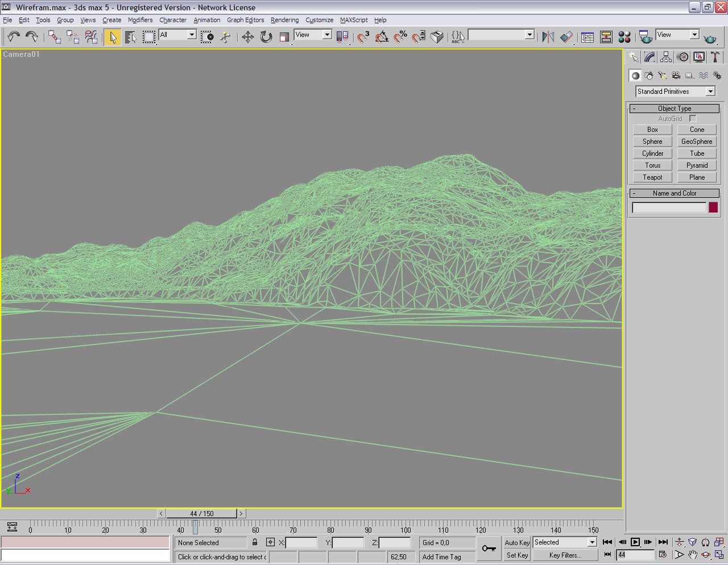Image resolution: width=728 pixels, height=565 pixels.
Task: Click the Mirror Selected Objects icon
Action: (548, 37)
